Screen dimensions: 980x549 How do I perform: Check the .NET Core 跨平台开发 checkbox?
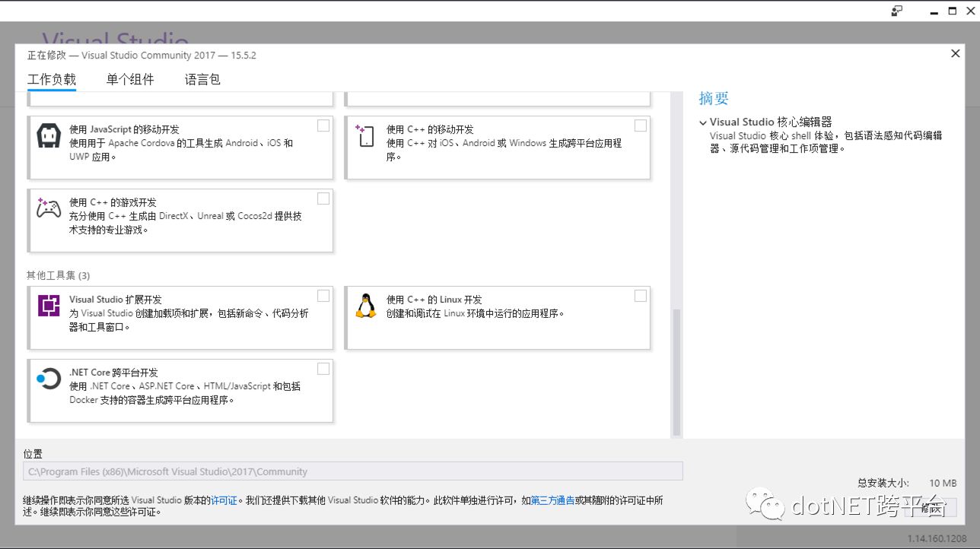pos(323,369)
